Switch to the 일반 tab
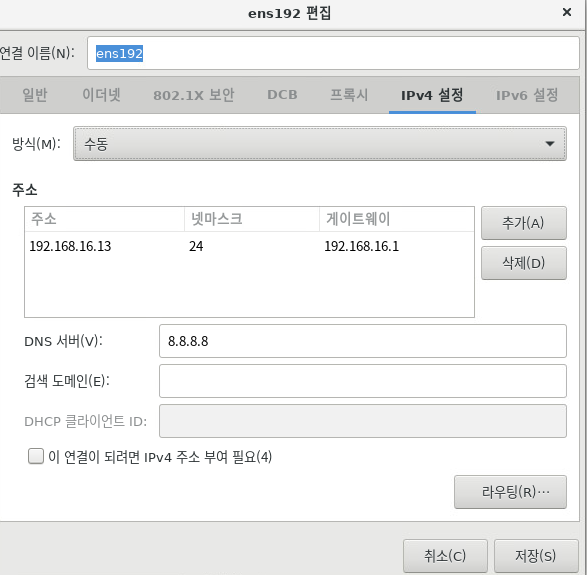This screenshot has width=587, height=575. coord(34,95)
